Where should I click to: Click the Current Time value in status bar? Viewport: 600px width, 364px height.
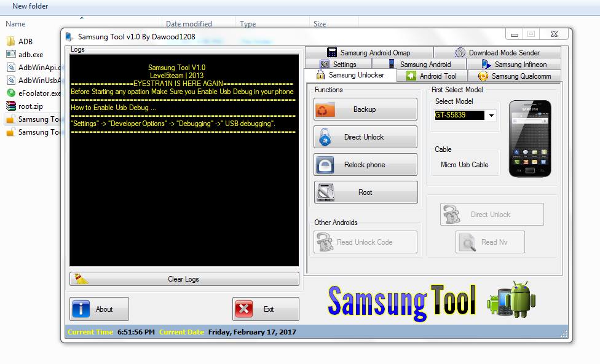pos(136,332)
